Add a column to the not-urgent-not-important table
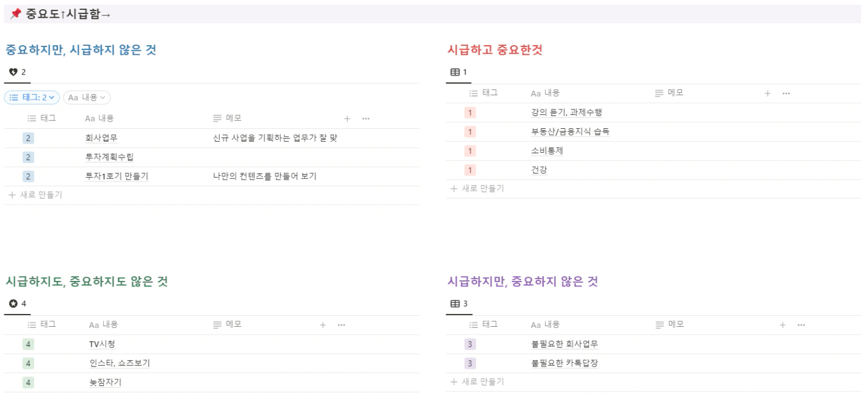 point(323,325)
